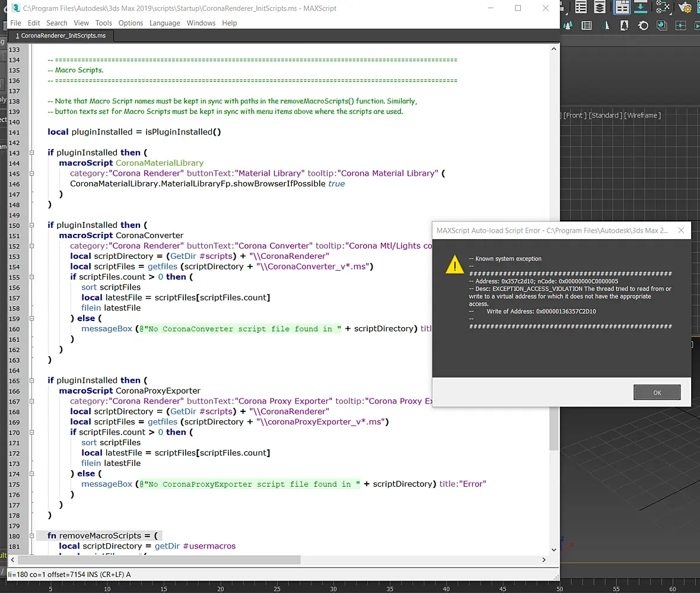
Task: Open the Windows menu
Action: click(x=201, y=23)
